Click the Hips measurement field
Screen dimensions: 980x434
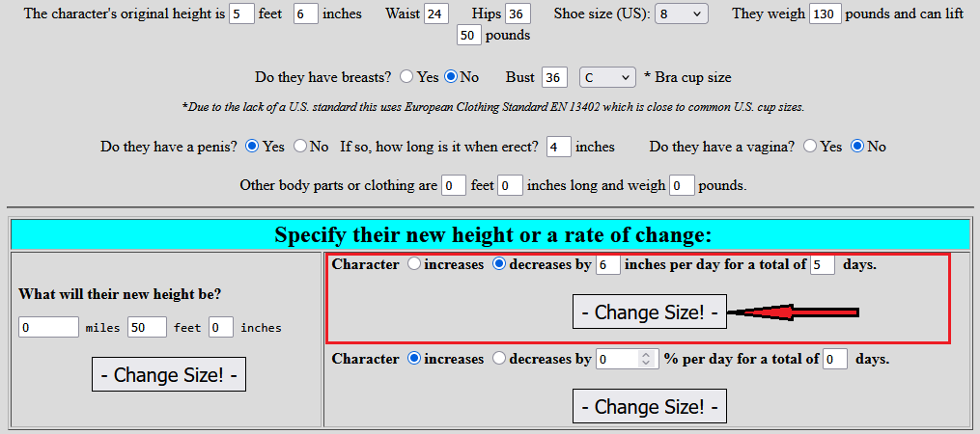click(518, 14)
